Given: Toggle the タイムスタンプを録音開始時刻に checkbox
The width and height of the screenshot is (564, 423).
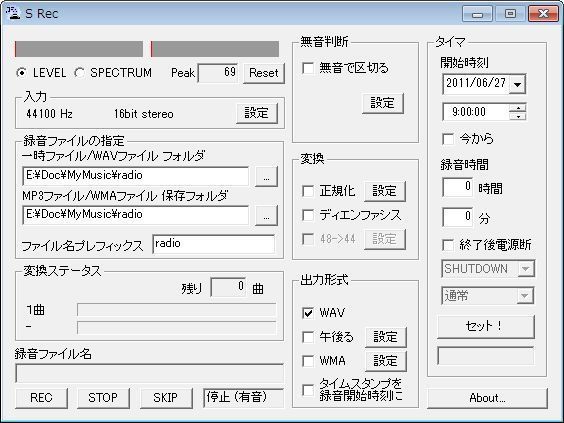Looking at the screenshot, I should pos(308,390).
